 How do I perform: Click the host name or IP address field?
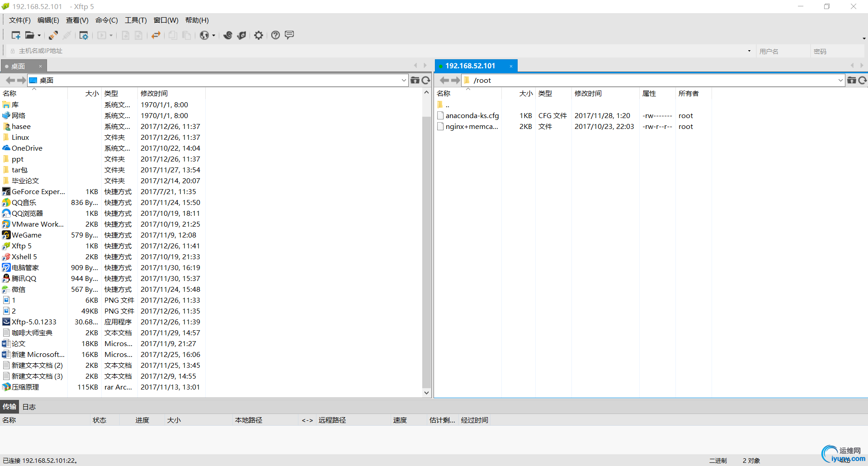pyautogui.click(x=380, y=51)
